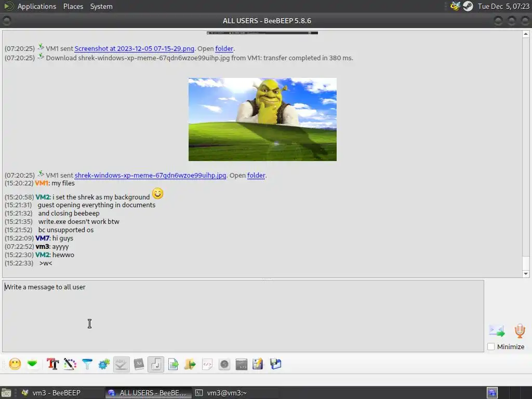532x399 pixels.
Task: Click the 'write.exe doesn't work btw' message
Action: click(79, 221)
